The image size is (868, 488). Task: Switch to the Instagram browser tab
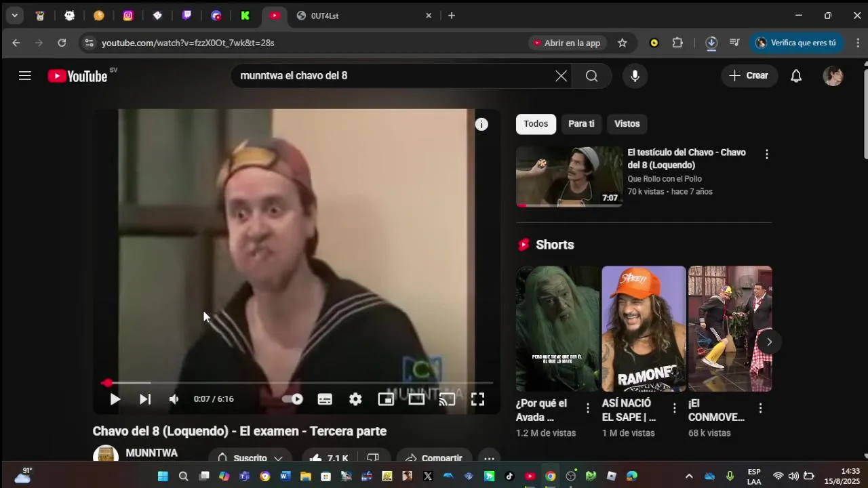128,16
